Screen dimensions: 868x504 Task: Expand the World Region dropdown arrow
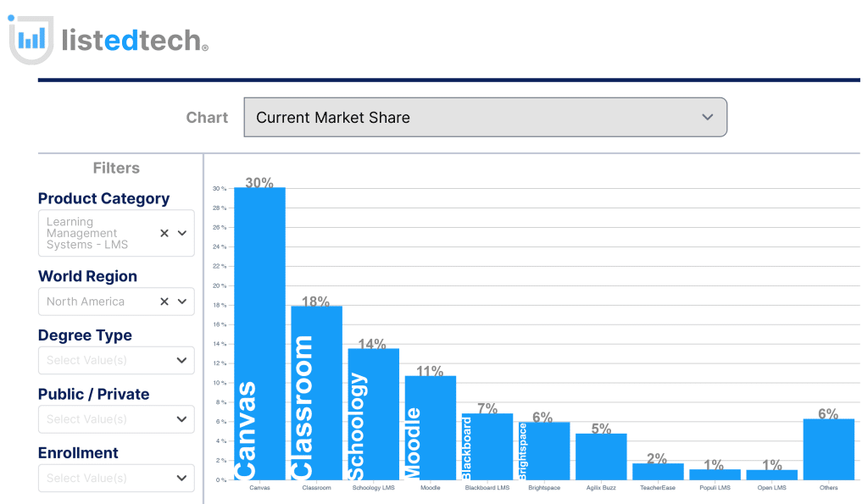click(x=182, y=302)
